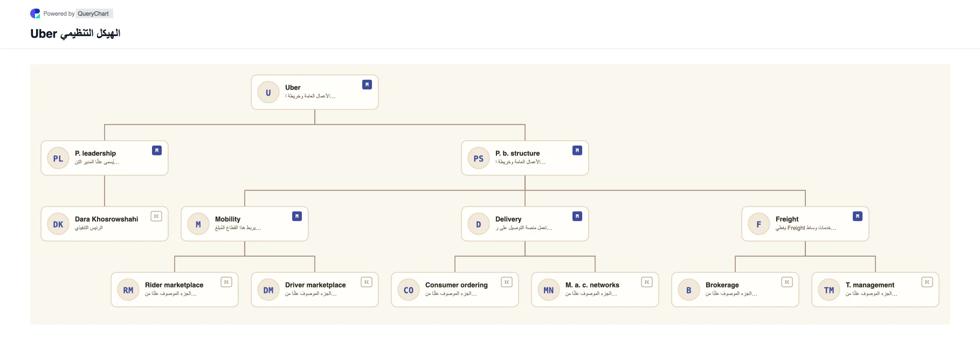Click the DM avatar for Driver marketplace
980x355 pixels.
click(x=268, y=290)
